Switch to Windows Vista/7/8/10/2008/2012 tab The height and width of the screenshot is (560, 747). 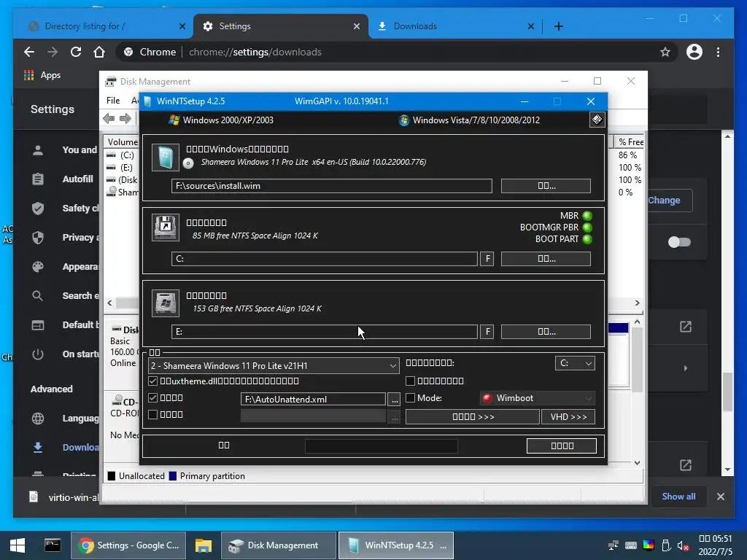pyautogui.click(x=469, y=120)
